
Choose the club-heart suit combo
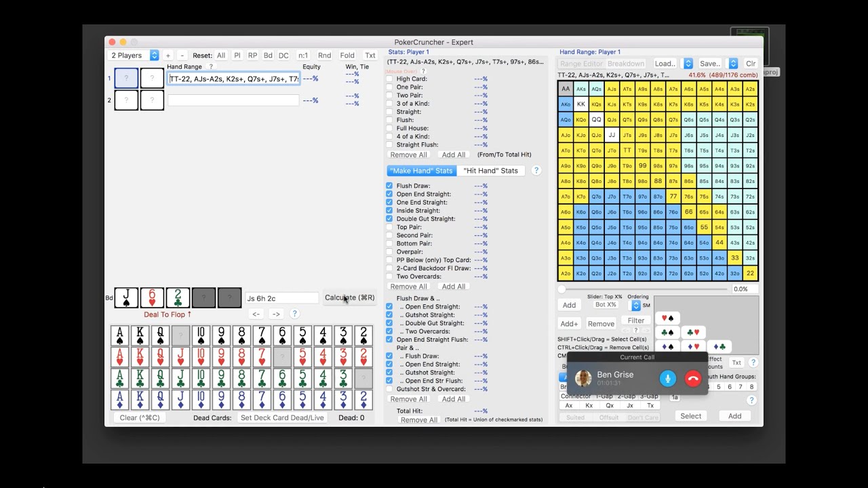(x=693, y=332)
